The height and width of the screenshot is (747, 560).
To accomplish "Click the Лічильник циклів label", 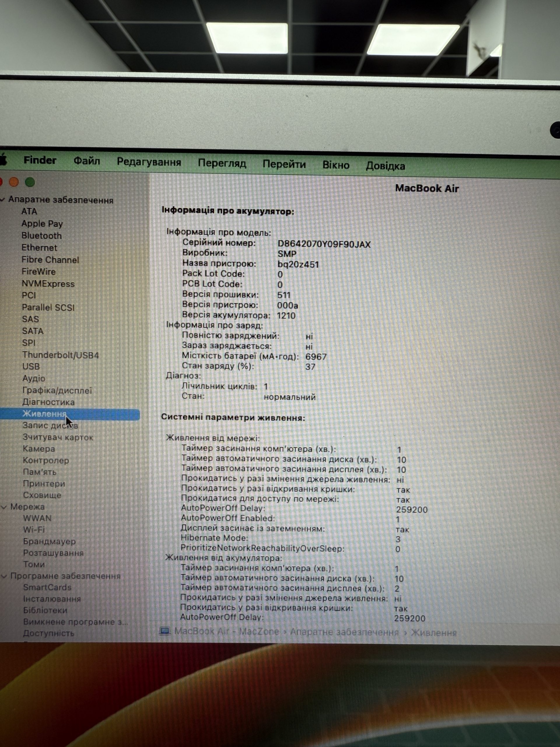I will tap(219, 386).
